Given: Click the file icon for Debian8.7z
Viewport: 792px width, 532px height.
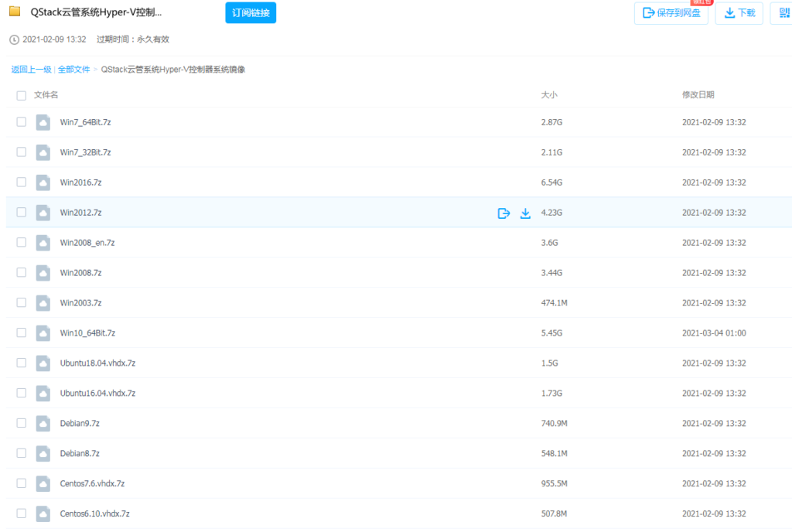Looking at the screenshot, I should 43,453.
